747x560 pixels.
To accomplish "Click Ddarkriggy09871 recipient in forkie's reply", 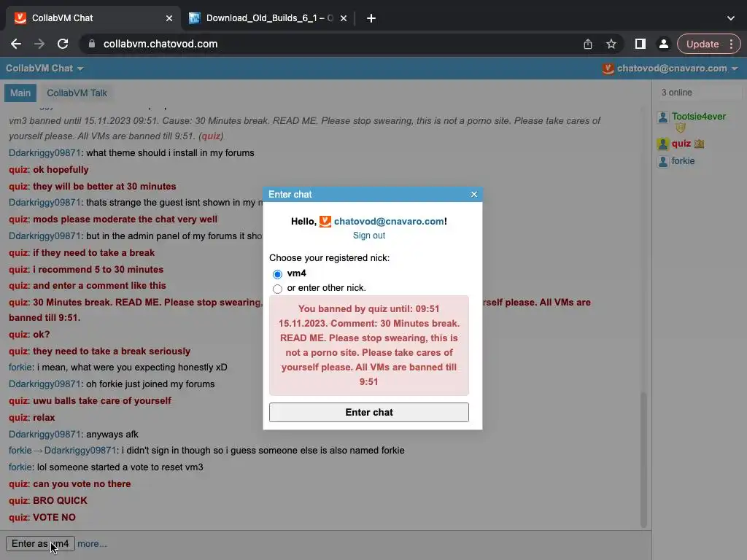I will tap(80, 451).
